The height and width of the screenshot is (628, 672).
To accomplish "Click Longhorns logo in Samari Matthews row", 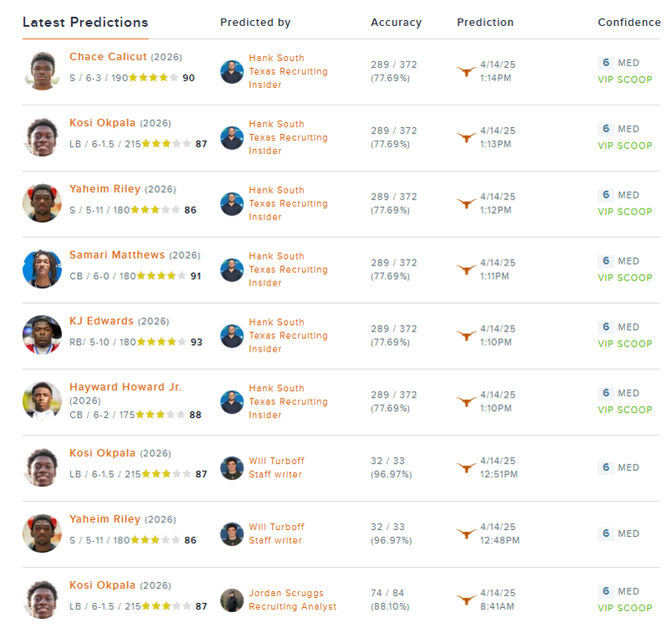I will click(466, 270).
